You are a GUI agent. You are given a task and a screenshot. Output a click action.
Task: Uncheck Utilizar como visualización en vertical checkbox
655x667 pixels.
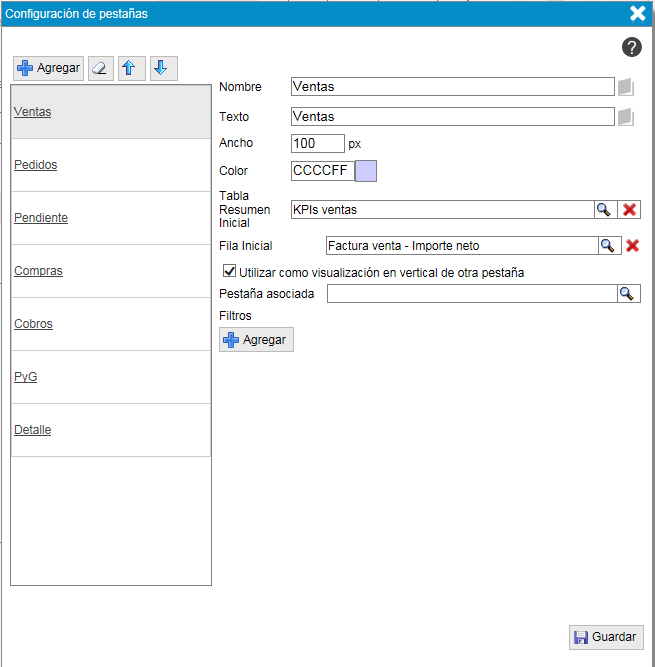(x=230, y=271)
